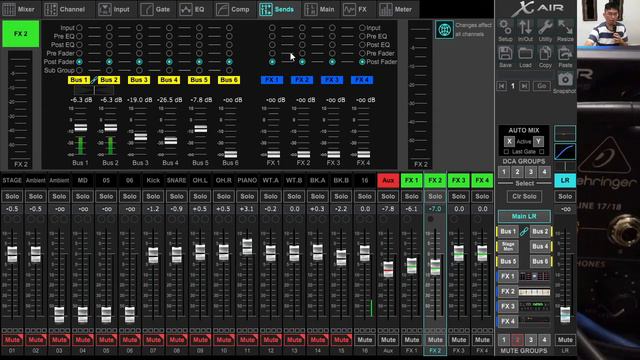Image resolution: width=640 pixels, height=360 pixels.
Task: Click the Load folder icon
Action: pyautogui.click(x=525, y=54)
